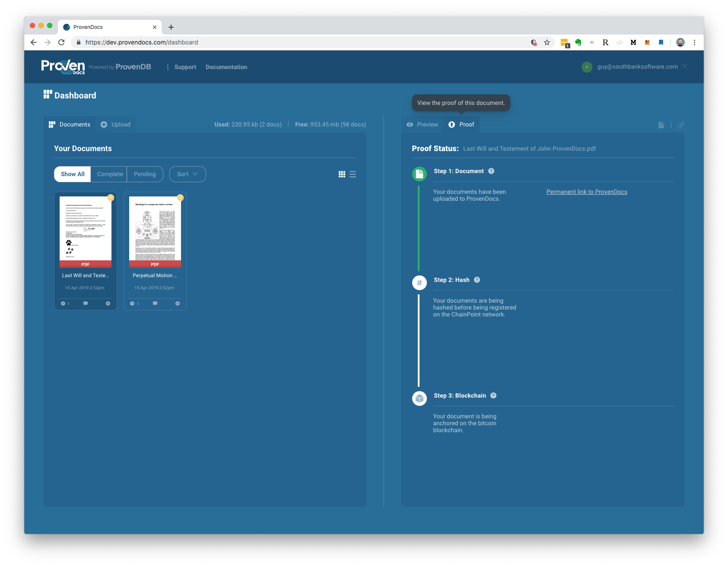728x566 pixels.
Task: Click the help icon beside Step 3: Blockchain
Action: click(x=493, y=395)
